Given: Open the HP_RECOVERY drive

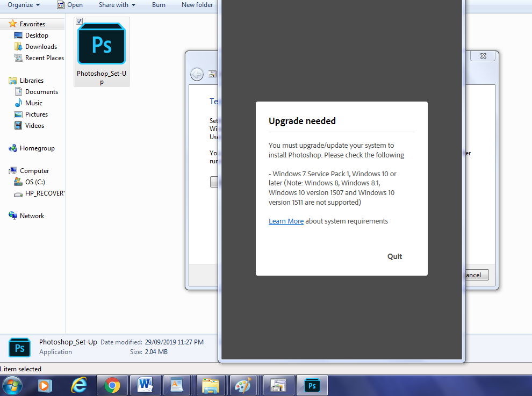Looking at the screenshot, I should click(x=45, y=193).
